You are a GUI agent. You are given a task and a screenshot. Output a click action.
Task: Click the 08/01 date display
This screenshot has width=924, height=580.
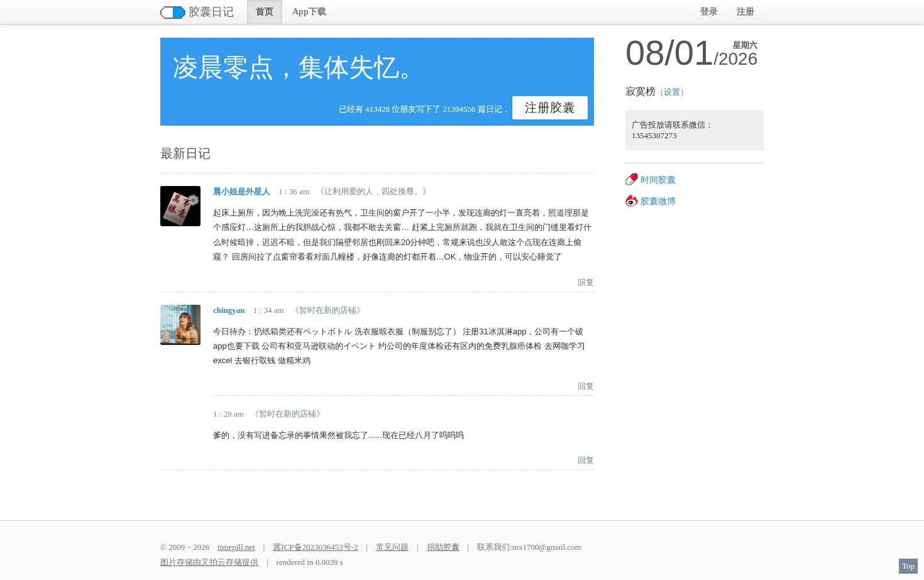(669, 53)
